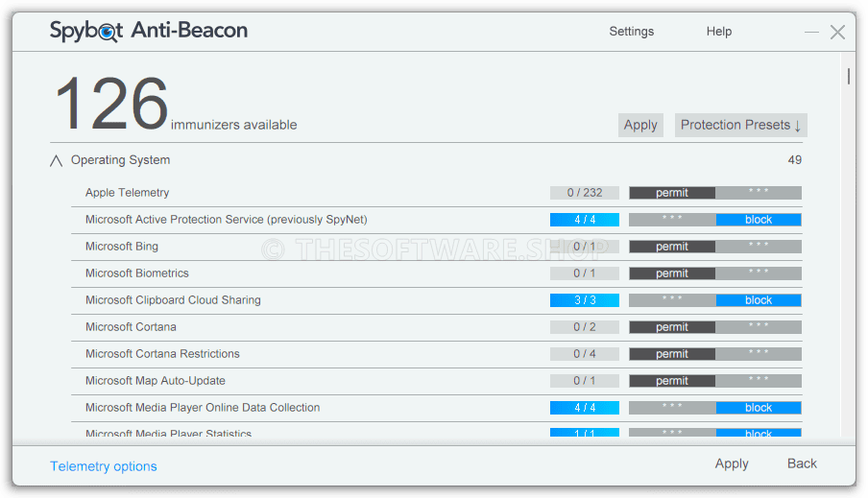Set Microsoft Cortana to block

[759, 327]
